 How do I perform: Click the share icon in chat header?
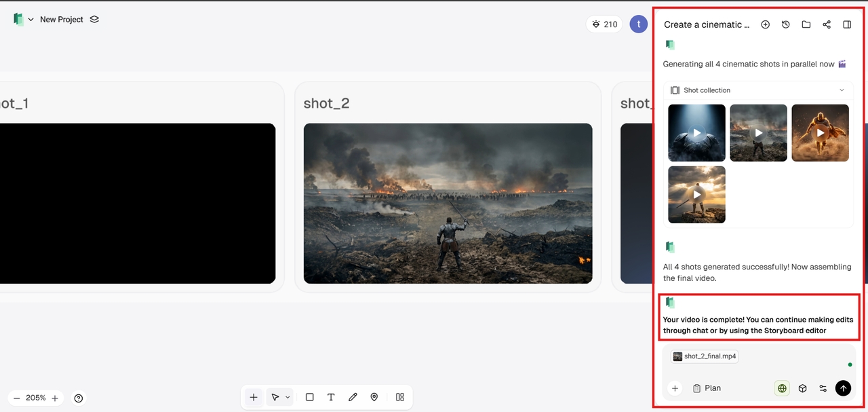pyautogui.click(x=827, y=24)
